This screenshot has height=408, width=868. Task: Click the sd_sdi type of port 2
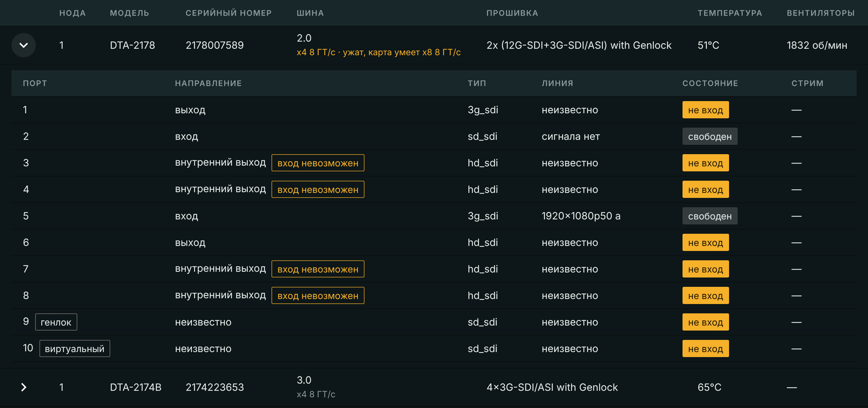(482, 136)
